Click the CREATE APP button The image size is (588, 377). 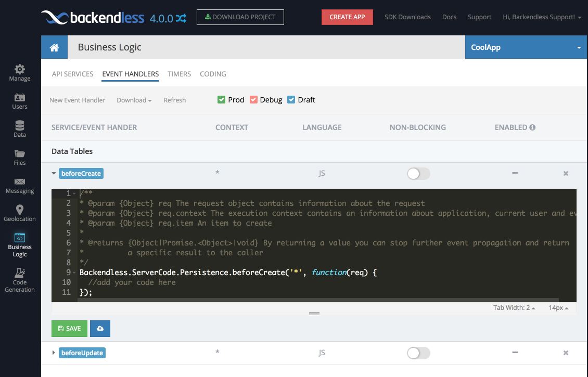pyautogui.click(x=347, y=17)
